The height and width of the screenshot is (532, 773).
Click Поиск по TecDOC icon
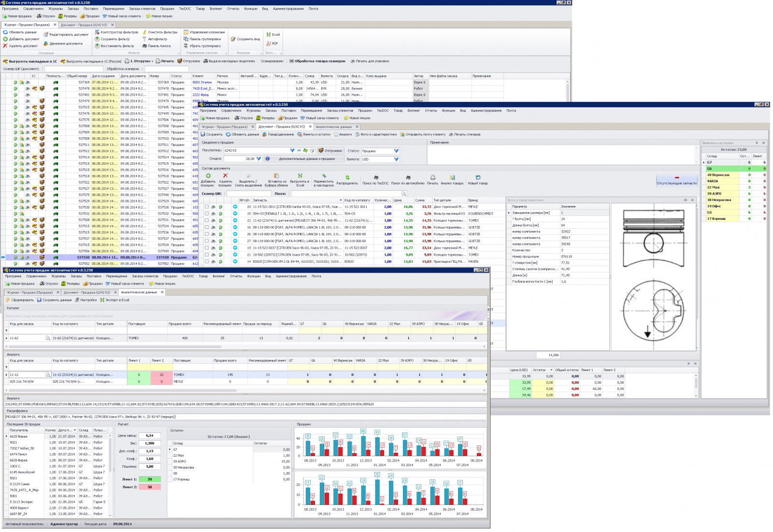pos(375,177)
